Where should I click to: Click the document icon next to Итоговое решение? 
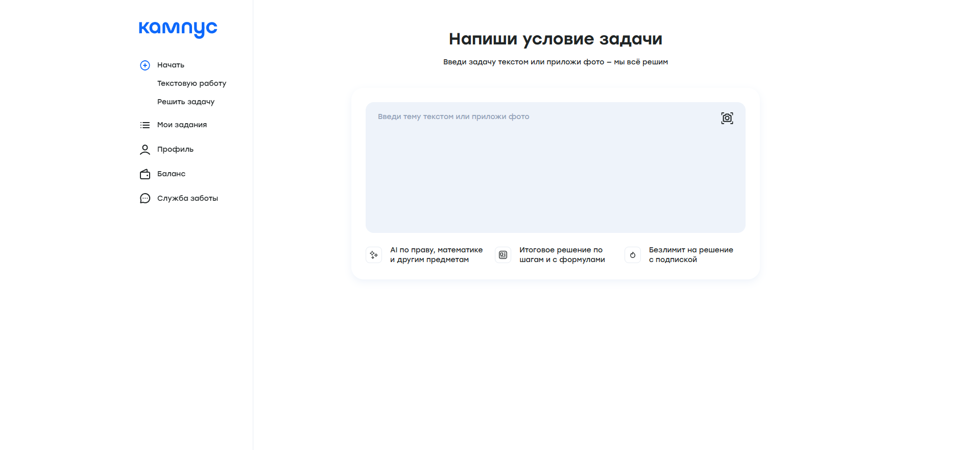503,255
